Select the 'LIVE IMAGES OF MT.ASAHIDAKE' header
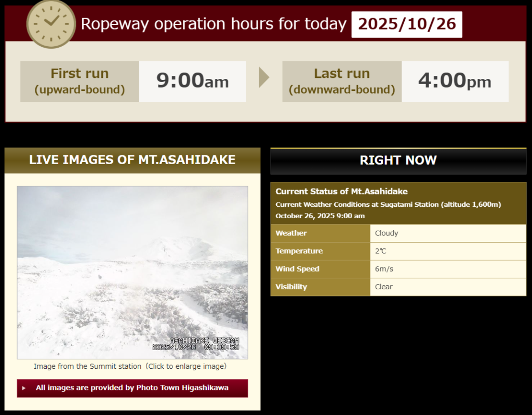 click(x=132, y=160)
